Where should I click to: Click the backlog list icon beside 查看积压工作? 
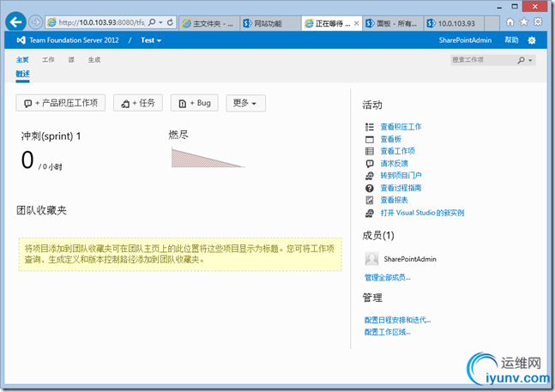pyautogui.click(x=370, y=127)
